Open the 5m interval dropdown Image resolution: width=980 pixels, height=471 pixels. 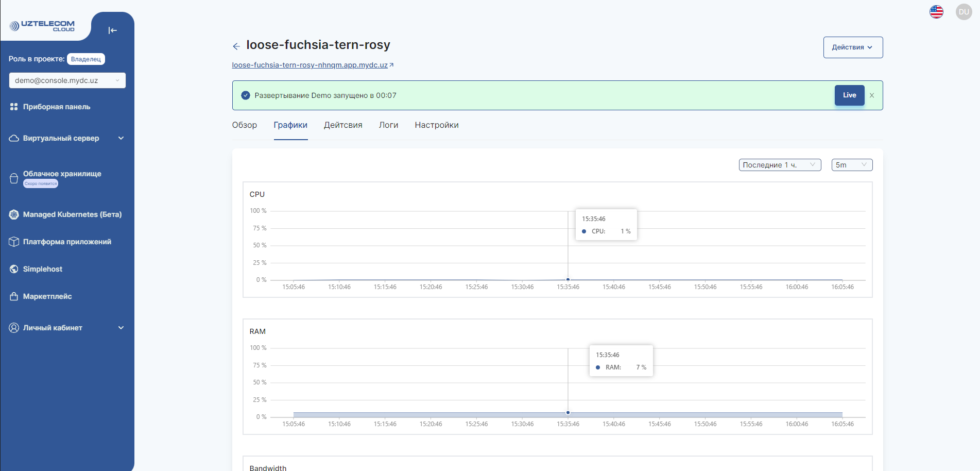(852, 164)
